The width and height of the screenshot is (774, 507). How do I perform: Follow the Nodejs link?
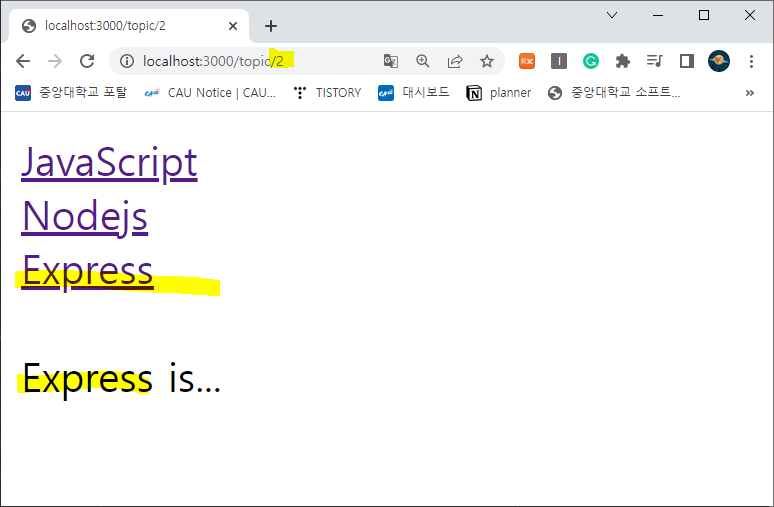point(84,217)
